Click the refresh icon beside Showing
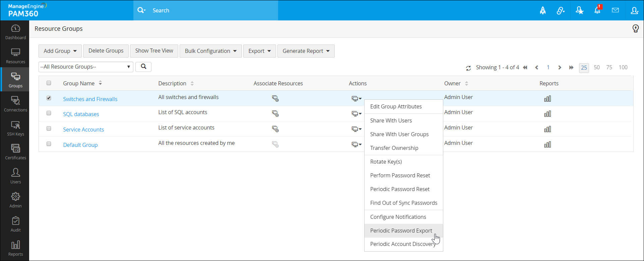The height and width of the screenshot is (261, 644). pyautogui.click(x=468, y=68)
